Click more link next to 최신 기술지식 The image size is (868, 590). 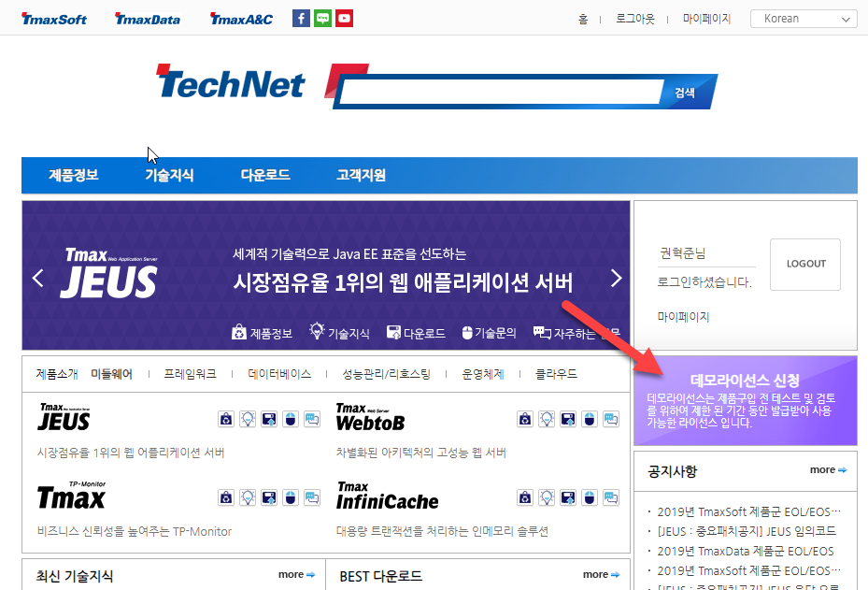click(297, 574)
